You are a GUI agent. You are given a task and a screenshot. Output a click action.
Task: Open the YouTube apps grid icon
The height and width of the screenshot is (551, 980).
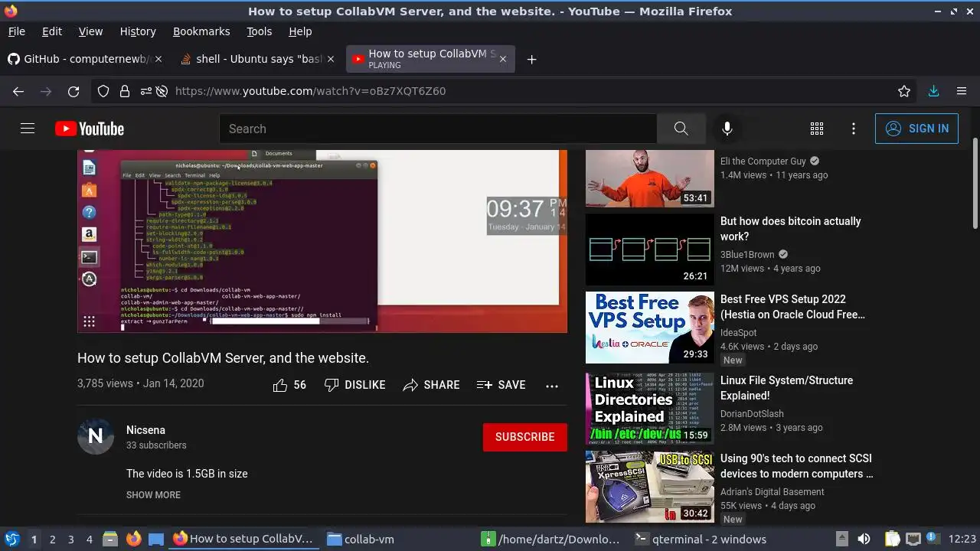817,129
